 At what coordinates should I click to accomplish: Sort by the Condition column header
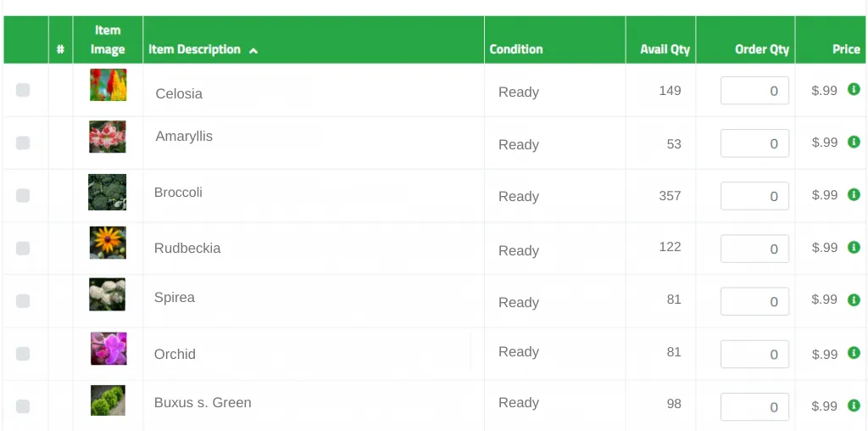tap(516, 49)
